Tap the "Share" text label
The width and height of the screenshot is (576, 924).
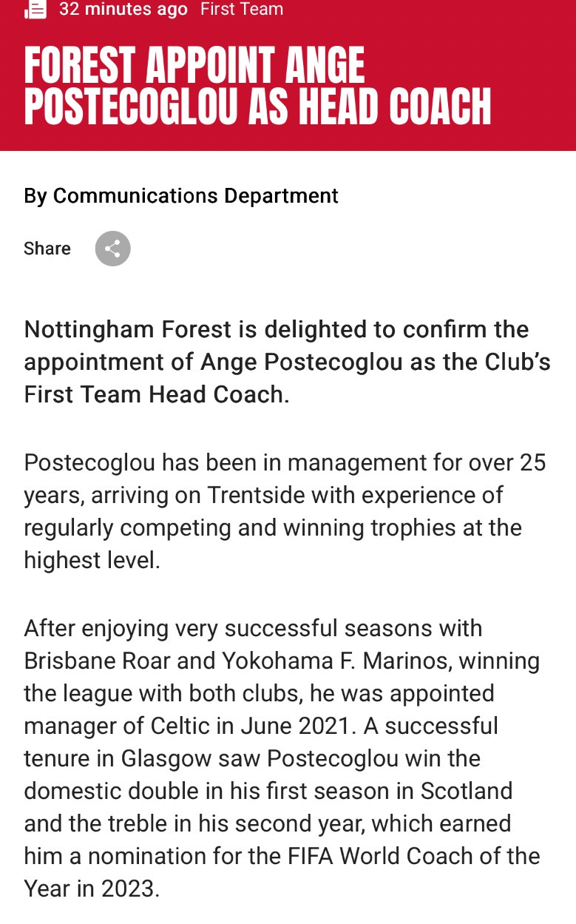[x=47, y=249]
